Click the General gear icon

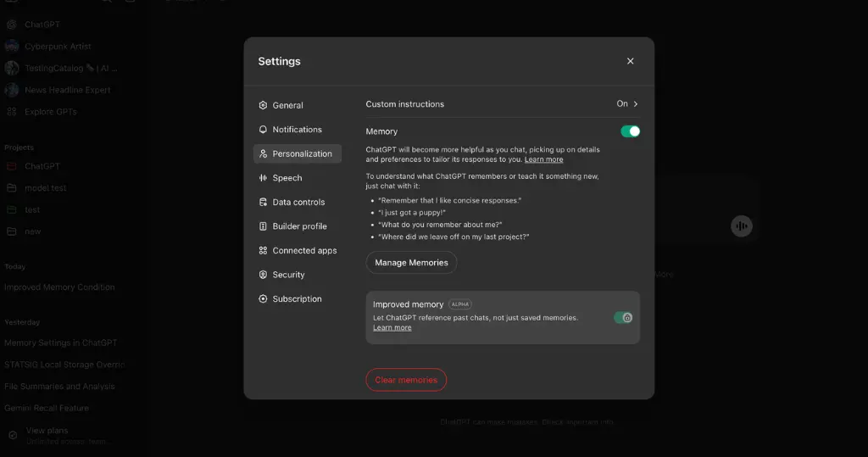pos(263,105)
